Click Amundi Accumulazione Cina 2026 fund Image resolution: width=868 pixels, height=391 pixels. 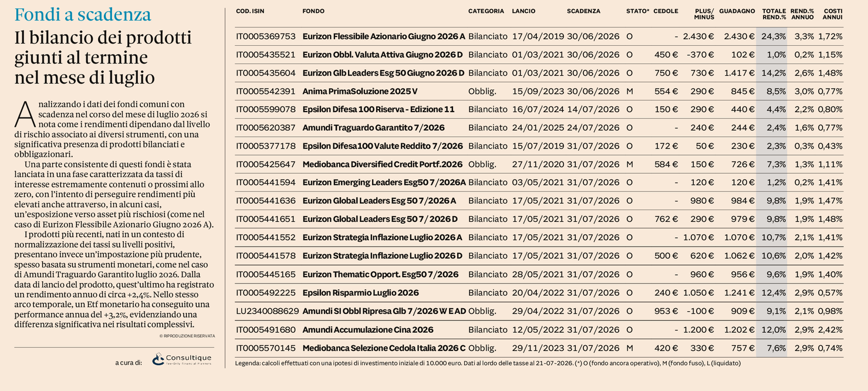[368, 329]
